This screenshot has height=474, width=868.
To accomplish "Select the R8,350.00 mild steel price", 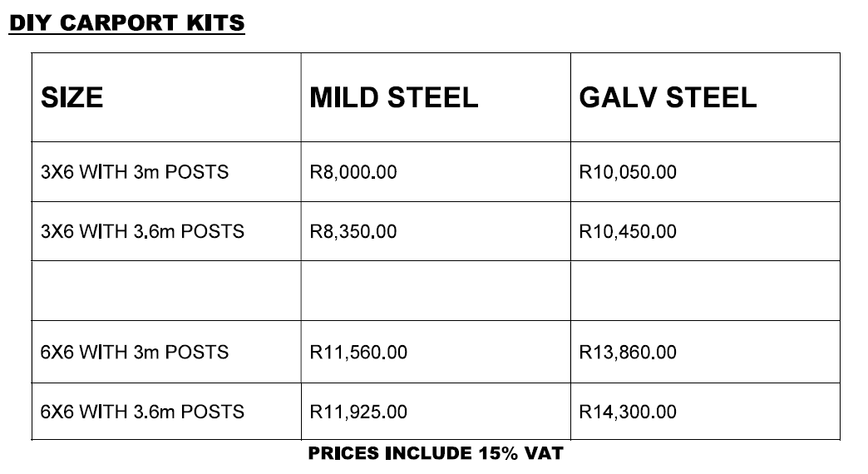I will point(353,231).
